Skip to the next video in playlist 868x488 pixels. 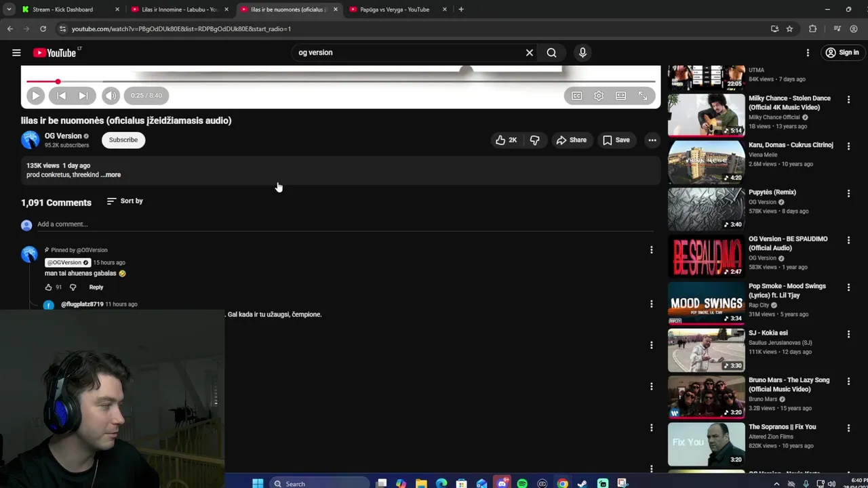click(83, 96)
